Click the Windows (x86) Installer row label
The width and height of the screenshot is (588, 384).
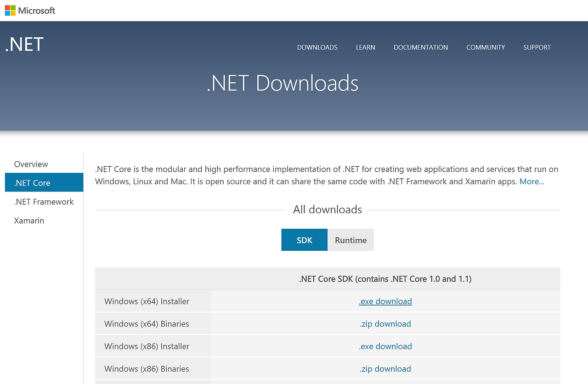tap(147, 346)
